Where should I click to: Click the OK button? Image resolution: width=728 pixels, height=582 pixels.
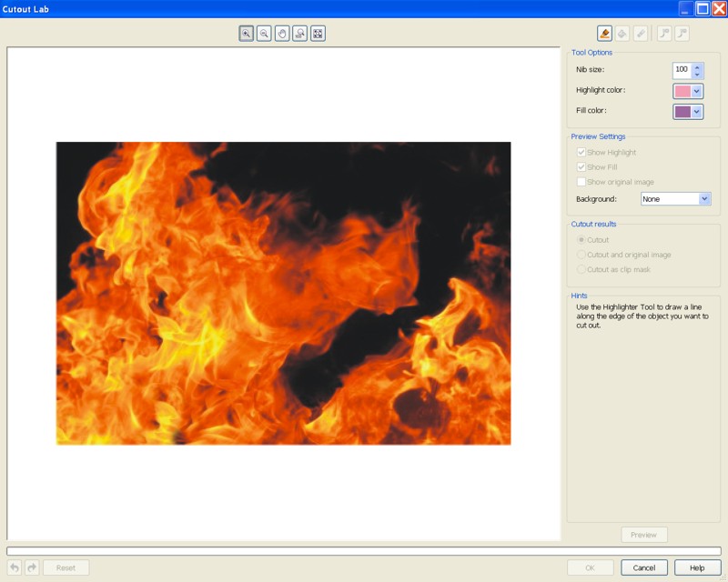pos(590,567)
